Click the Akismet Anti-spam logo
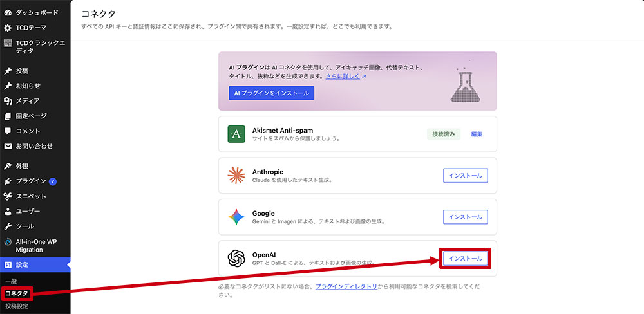644x314 pixels. coord(236,134)
